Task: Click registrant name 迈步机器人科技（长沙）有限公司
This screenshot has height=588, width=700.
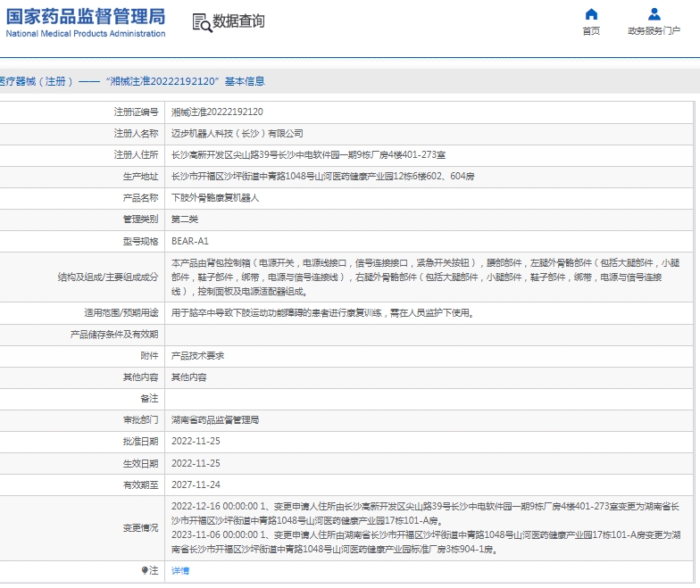Action: [237, 134]
